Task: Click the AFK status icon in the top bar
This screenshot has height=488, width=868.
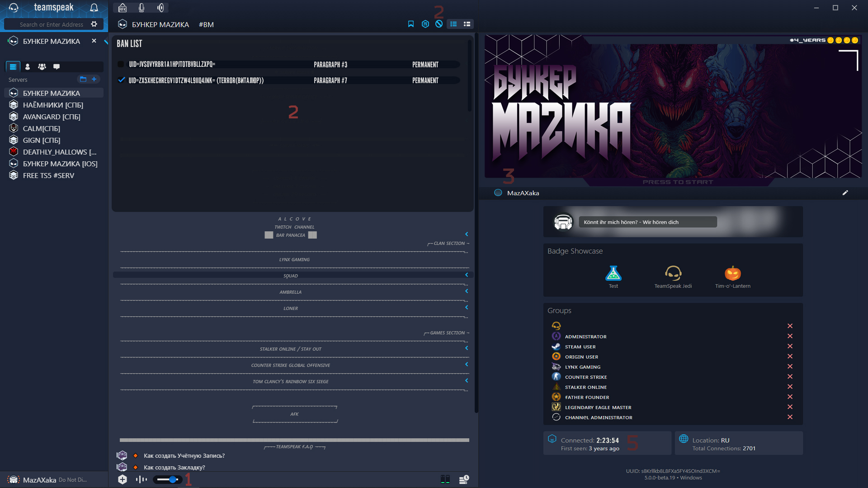Action: [x=122, y=7]
